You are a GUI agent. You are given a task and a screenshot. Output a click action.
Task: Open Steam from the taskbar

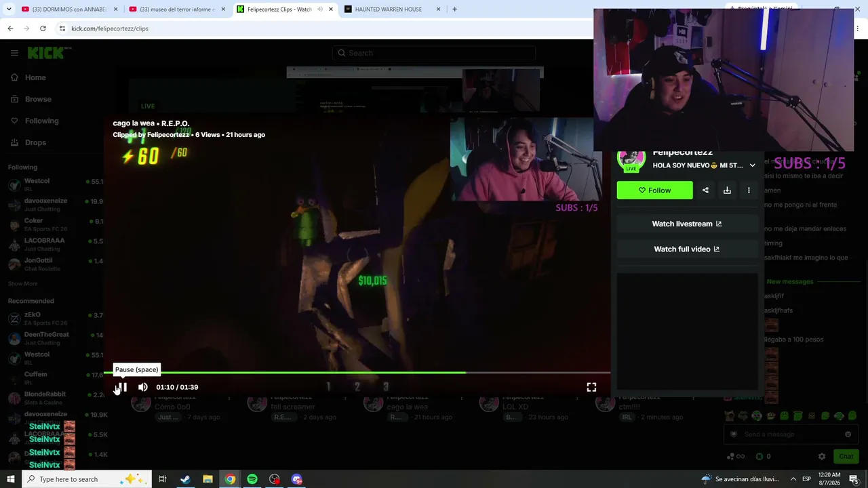(x=185, y=479)
